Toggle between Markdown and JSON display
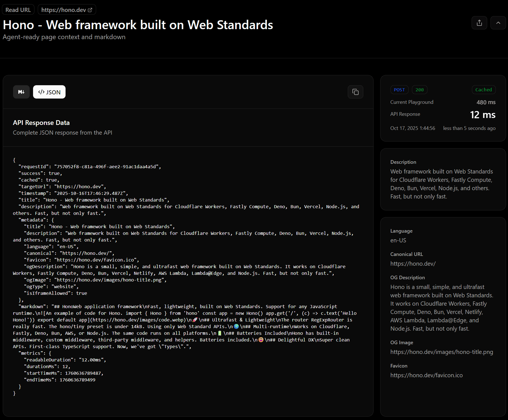 [x=49, y=92]
